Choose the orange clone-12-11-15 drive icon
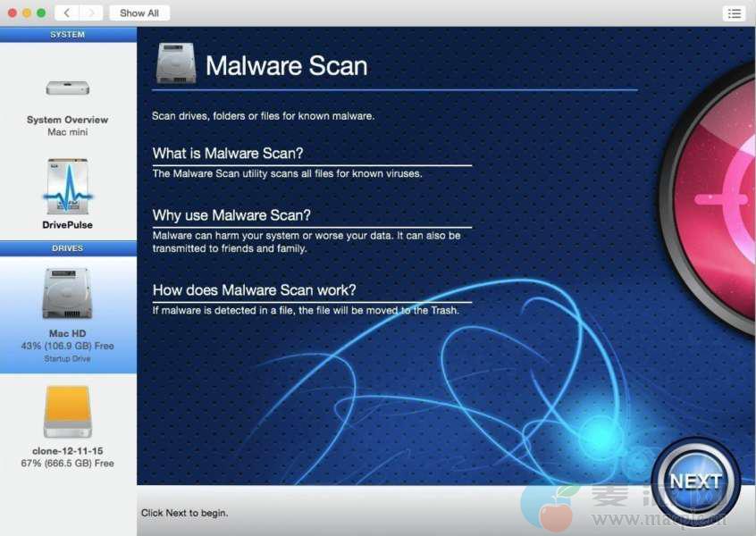 pyautogui.click(x=67, y=412)
